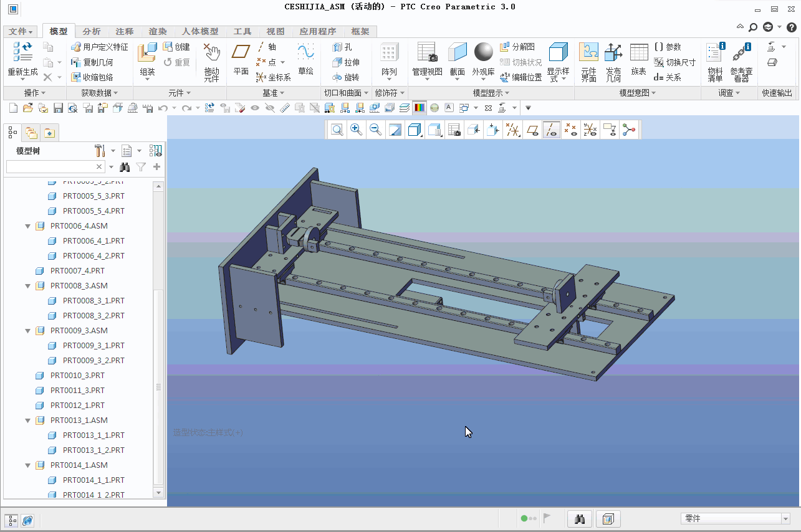This screenshot has height=532, width=801.
Task: Collapse PRT0009_3.ASM tree node
Action: click(28, 331)
